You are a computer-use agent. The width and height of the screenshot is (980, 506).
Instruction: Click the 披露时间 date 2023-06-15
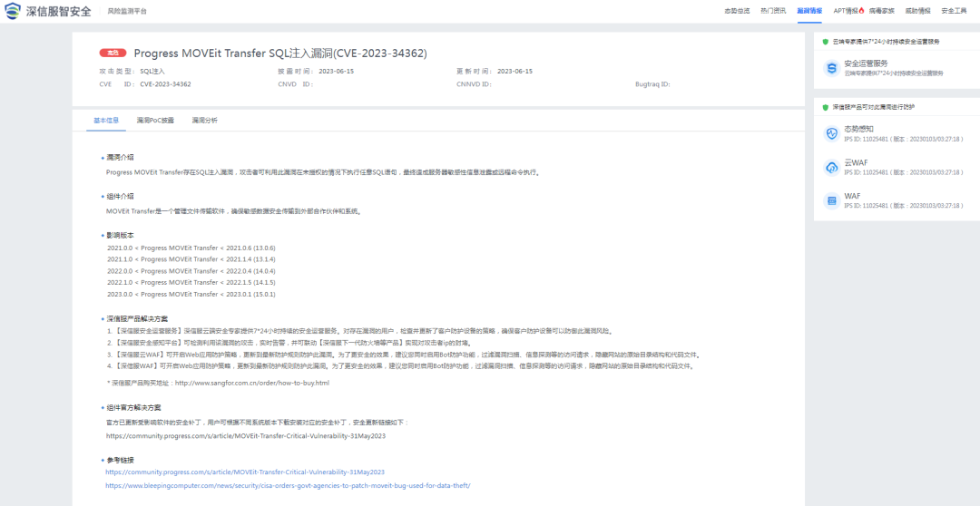[x=337, y=72]
